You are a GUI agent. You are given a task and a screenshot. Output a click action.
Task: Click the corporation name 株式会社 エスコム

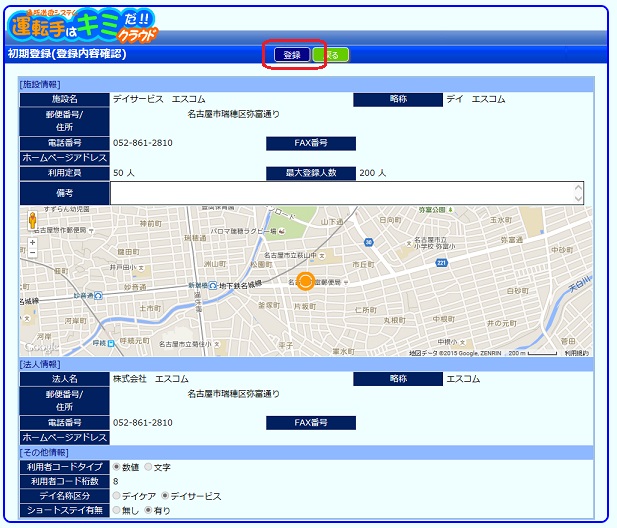[150, 379]
